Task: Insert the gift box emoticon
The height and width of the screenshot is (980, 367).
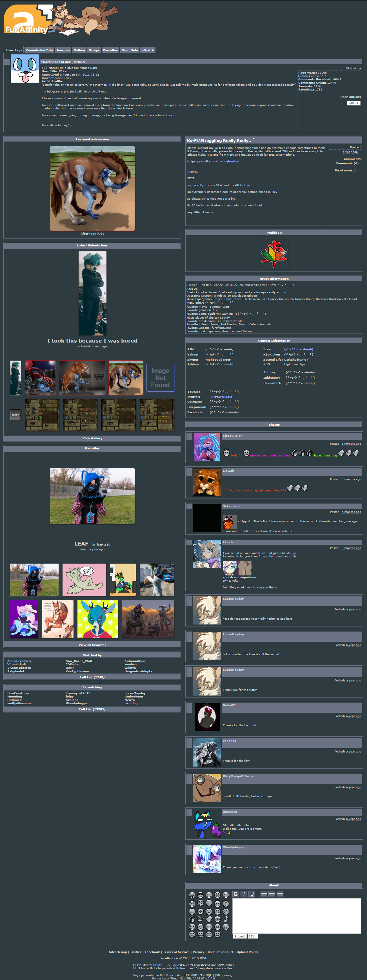Action: tap(192, 919)
